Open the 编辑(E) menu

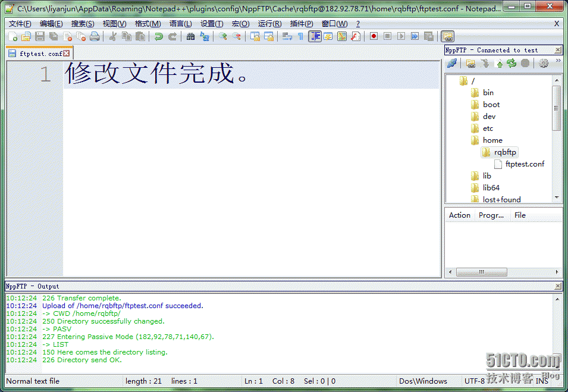[x=51, y=24]
